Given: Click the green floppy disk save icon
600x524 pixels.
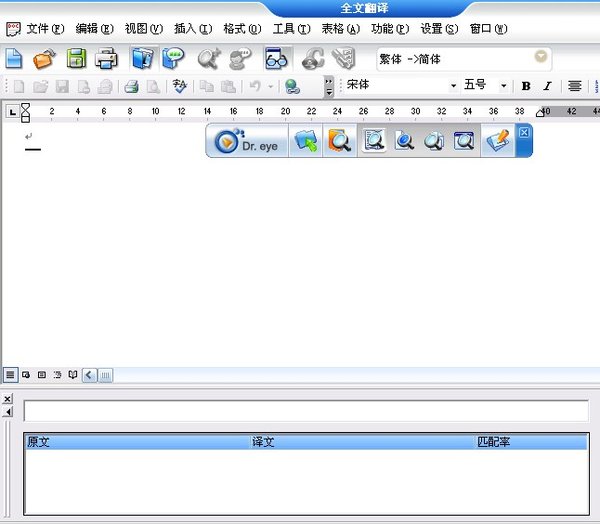Looking at the screenshot, I should (76, 59).
